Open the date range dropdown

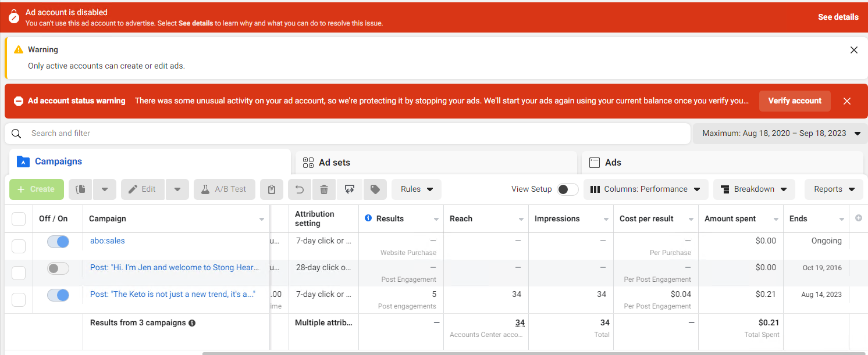(780, 134)
